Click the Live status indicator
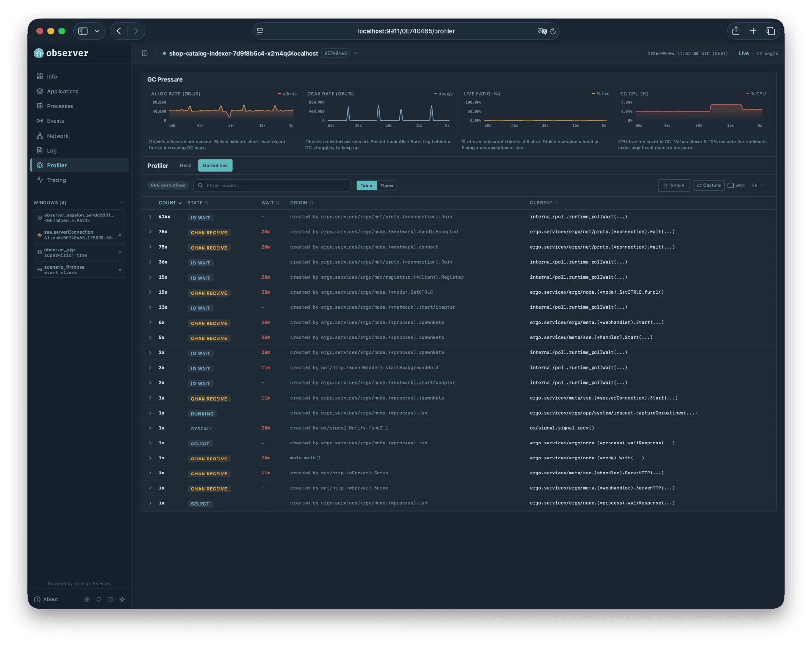812x645 pixels. [743, 53]
